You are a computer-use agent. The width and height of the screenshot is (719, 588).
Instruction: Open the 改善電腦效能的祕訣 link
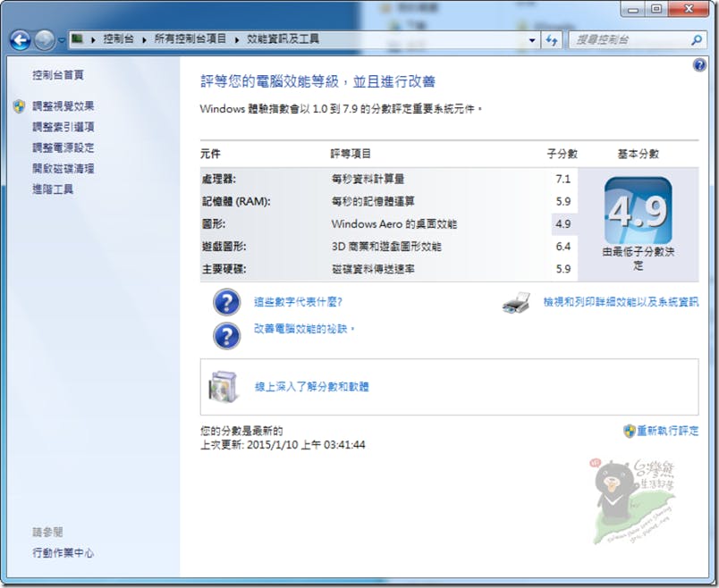point(304,329)
